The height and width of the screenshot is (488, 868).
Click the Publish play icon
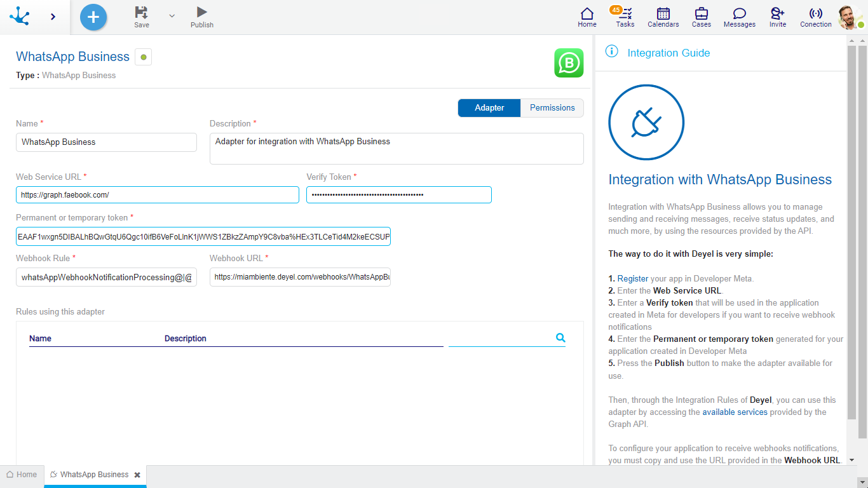pos(201,13)
